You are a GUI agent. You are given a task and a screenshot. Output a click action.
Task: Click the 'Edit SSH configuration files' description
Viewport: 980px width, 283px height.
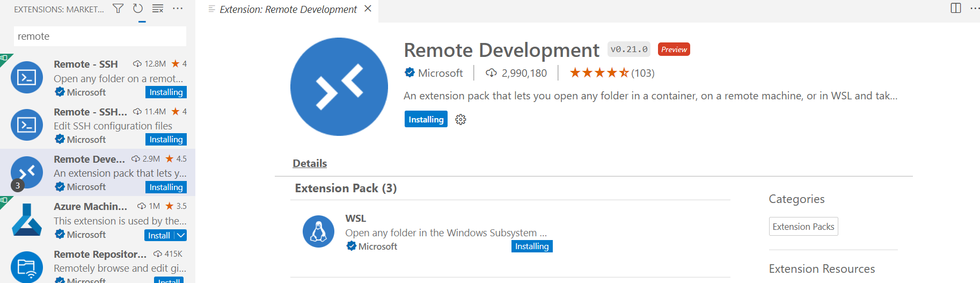(113, 126)
